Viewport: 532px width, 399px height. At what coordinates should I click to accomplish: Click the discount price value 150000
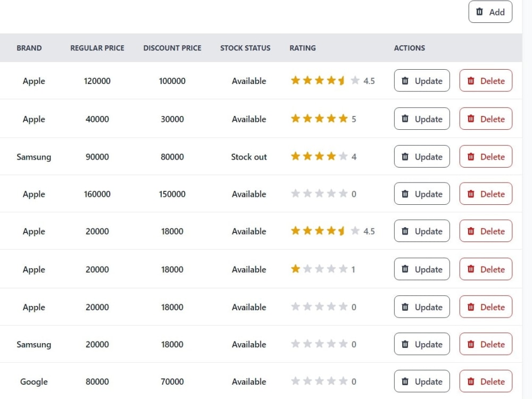(172, 194)
